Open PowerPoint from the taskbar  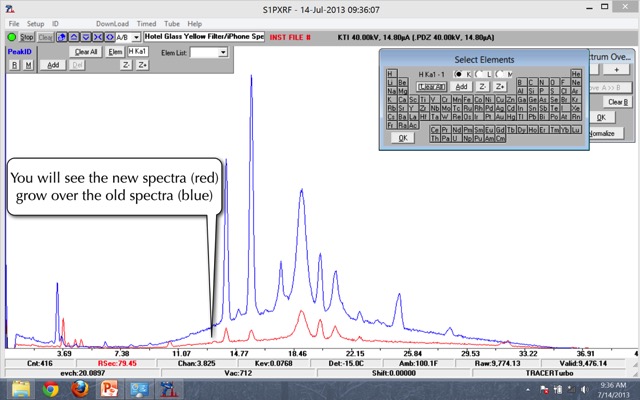pos(110,388)
